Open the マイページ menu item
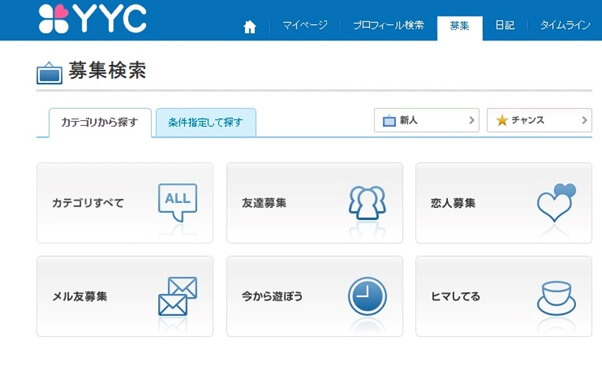 tap(305, 25)
